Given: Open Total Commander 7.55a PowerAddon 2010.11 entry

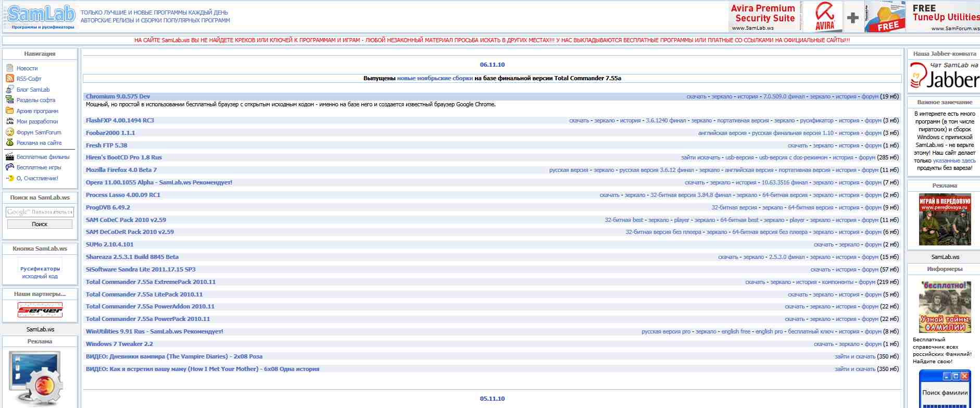Looking at the screenshot, I should point(150,306).
